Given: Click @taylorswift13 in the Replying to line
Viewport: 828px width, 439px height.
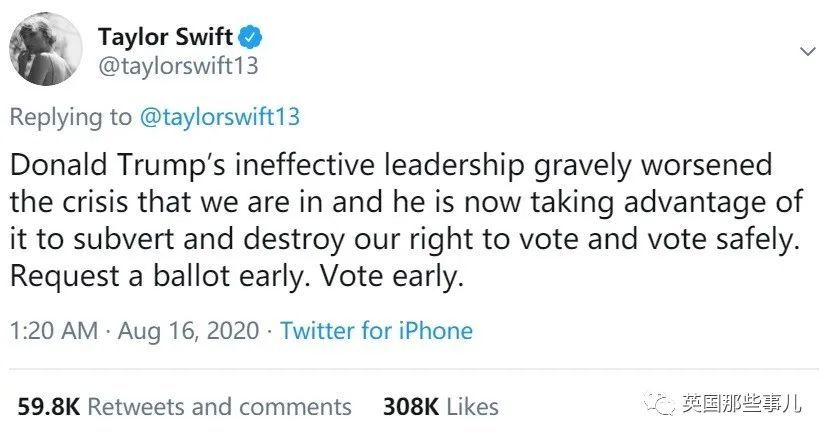Looking at the screenshot, I should [218, 117].
